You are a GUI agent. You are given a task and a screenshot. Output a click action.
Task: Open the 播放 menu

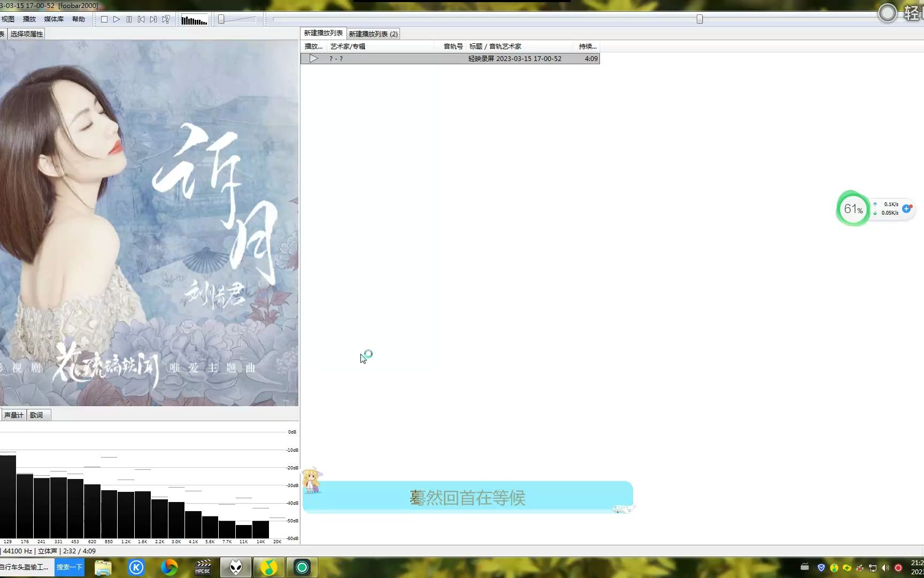point(29,19)
